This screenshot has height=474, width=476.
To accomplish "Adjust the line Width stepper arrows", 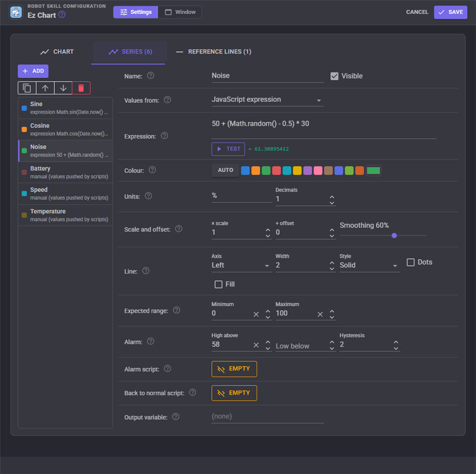I will coord(332,266).
